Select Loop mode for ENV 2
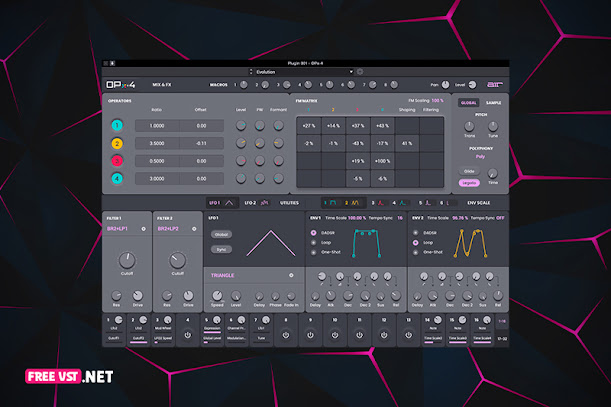The height and width of the screenshot is (407, 611). click(x=416, y=242)
